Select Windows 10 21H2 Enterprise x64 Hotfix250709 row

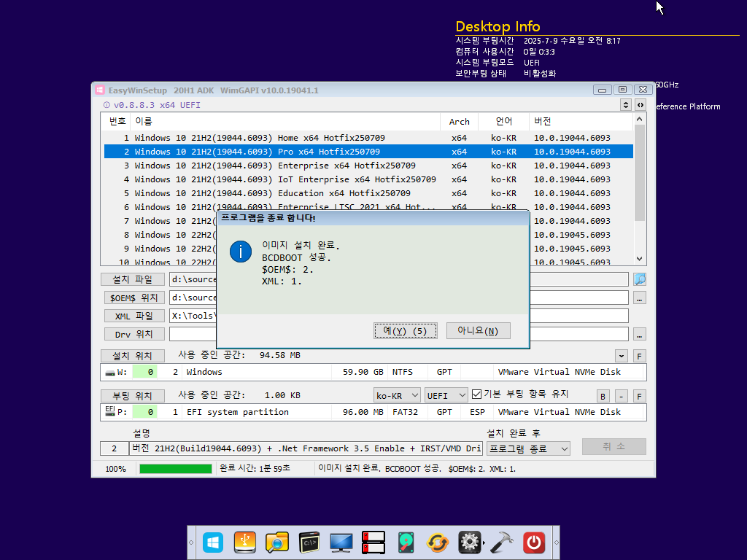[368, 166]
